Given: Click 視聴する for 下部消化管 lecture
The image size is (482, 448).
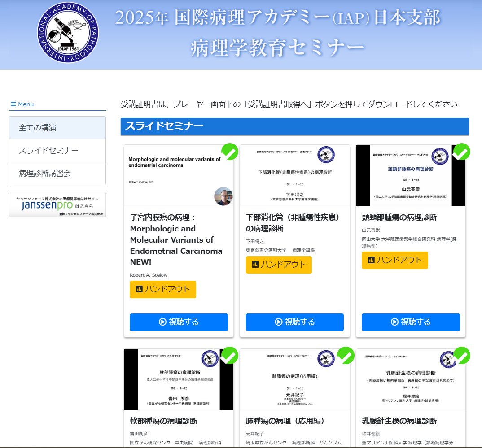Looking at the screenshot, I should click(295, 322).
